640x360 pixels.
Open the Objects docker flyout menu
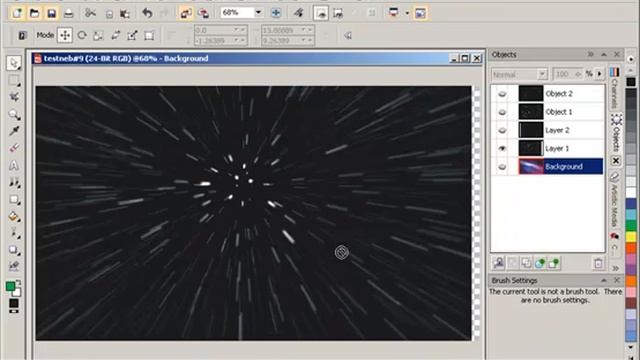point(591,54)
